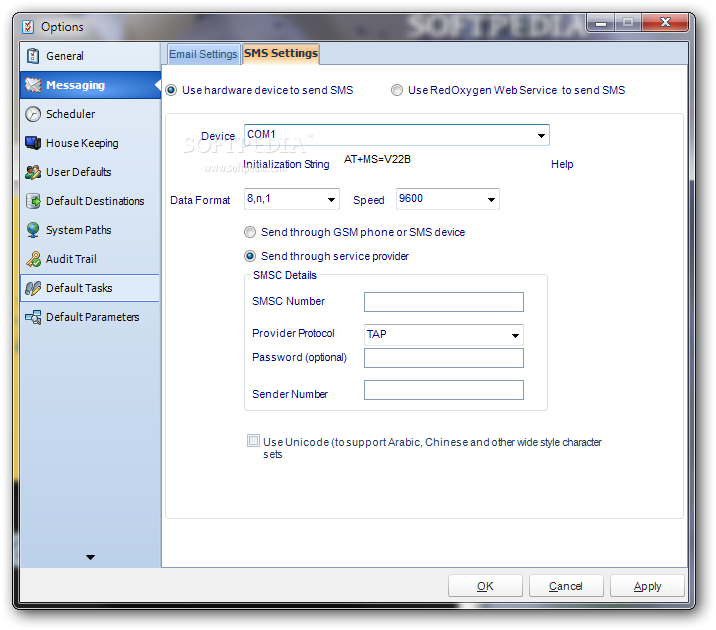The height and width of the screenshot is (630, 716).
Task: Click the Help link
Action: tap(562, 164)
